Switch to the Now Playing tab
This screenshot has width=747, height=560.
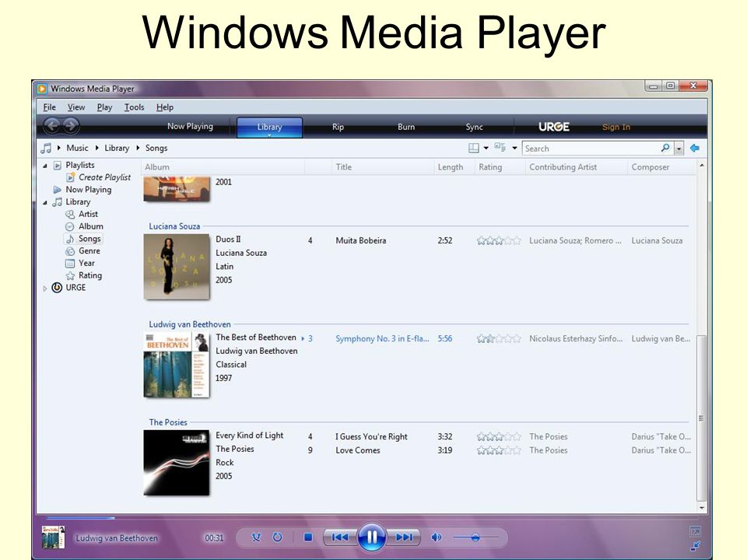pos(190,126)
